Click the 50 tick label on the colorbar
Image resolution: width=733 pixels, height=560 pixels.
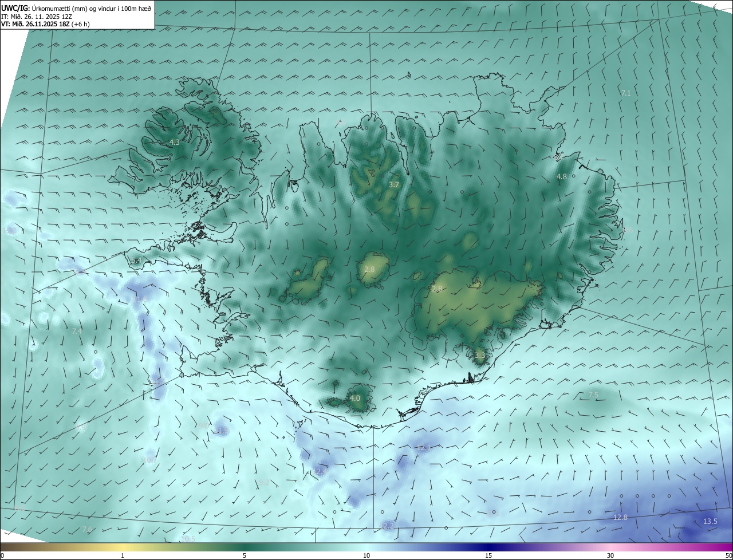tap(728, 555)
